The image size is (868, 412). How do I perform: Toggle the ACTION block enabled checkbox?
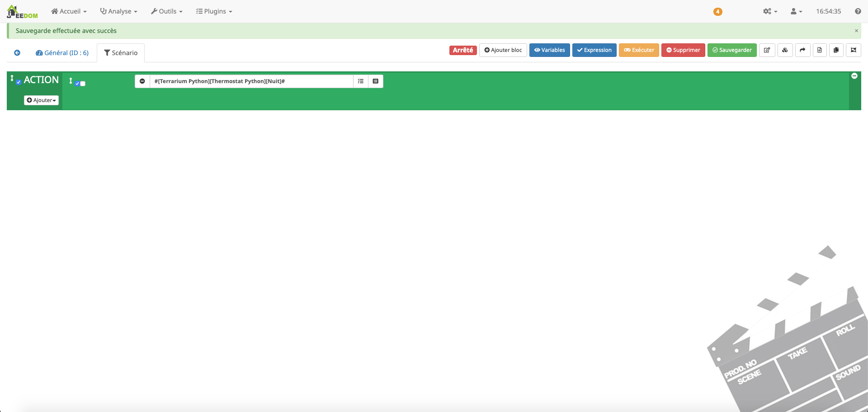click(19, 82)
